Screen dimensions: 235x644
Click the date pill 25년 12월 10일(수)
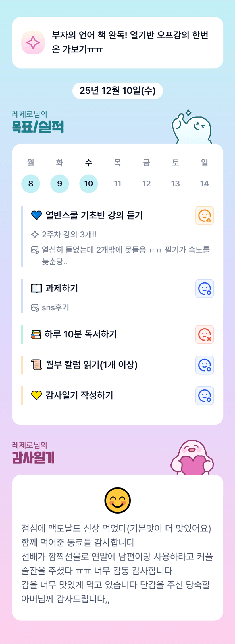[x=117, y=91]
